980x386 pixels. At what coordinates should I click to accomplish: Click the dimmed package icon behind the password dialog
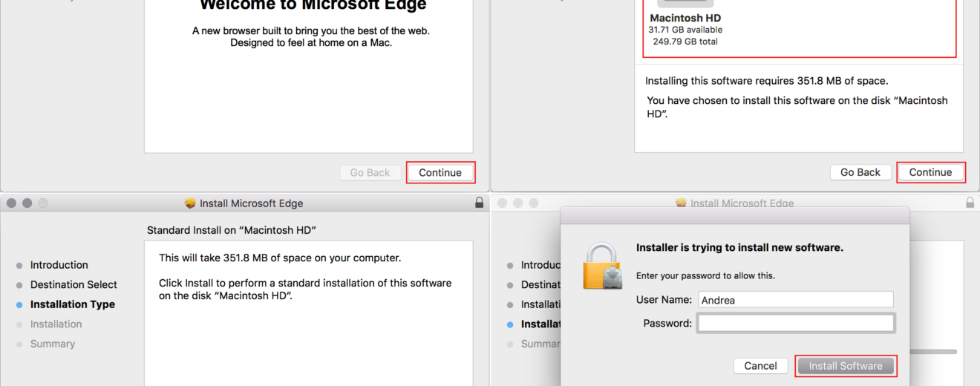coord(681,203)
